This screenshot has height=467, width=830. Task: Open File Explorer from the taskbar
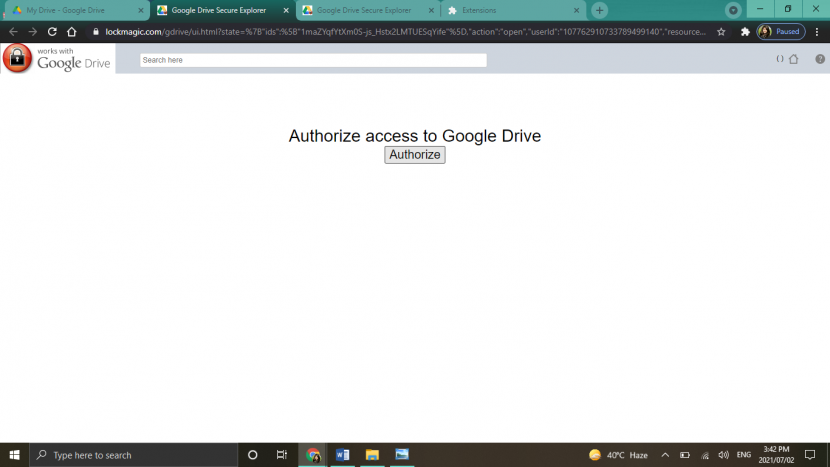click(372, 455)
